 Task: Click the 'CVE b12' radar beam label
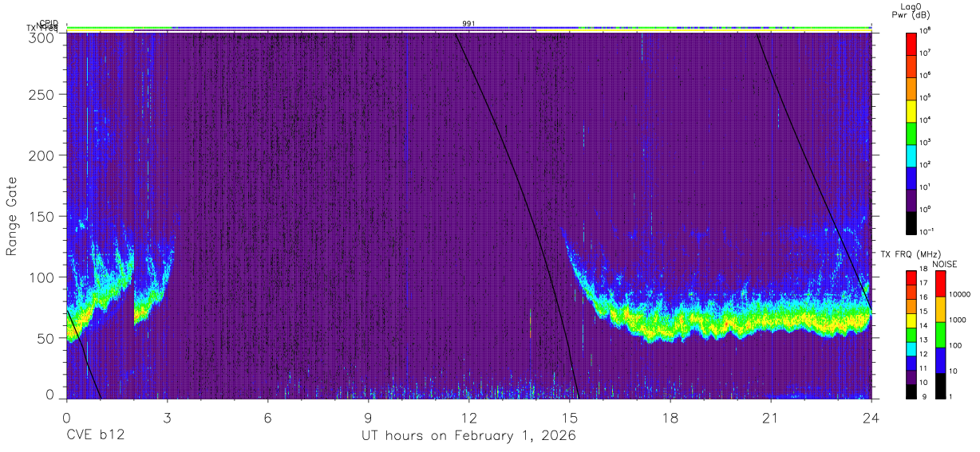pyautogui.click(x=95, y=436)
